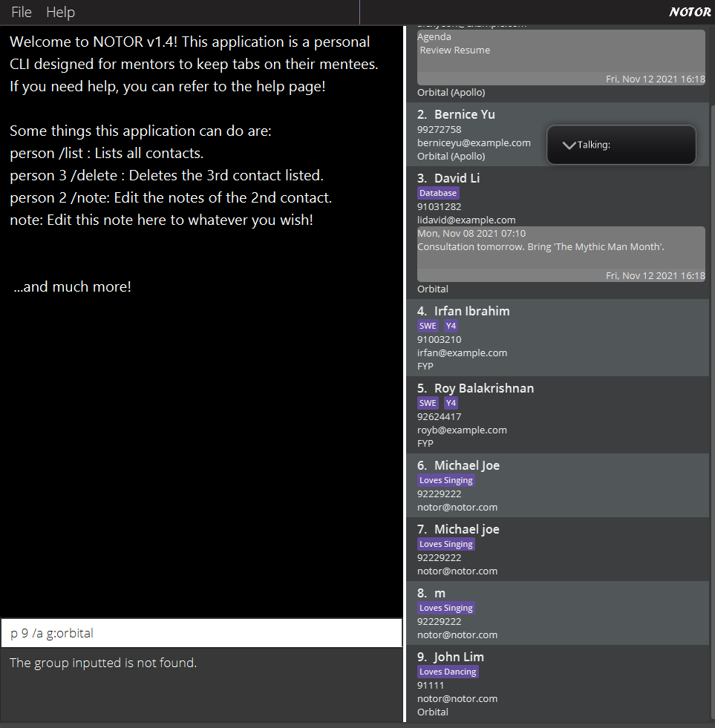The image size is (715, 728).
Task: Select contact Irfan Ibrahim
Action: tap(558, 338)
